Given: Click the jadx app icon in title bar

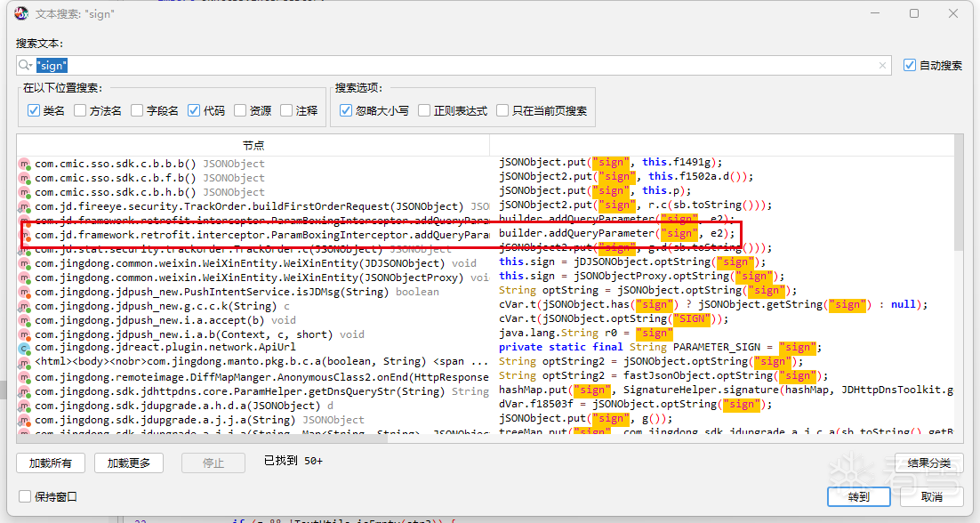Looking at the screenshot, I should tap(22, 13).
